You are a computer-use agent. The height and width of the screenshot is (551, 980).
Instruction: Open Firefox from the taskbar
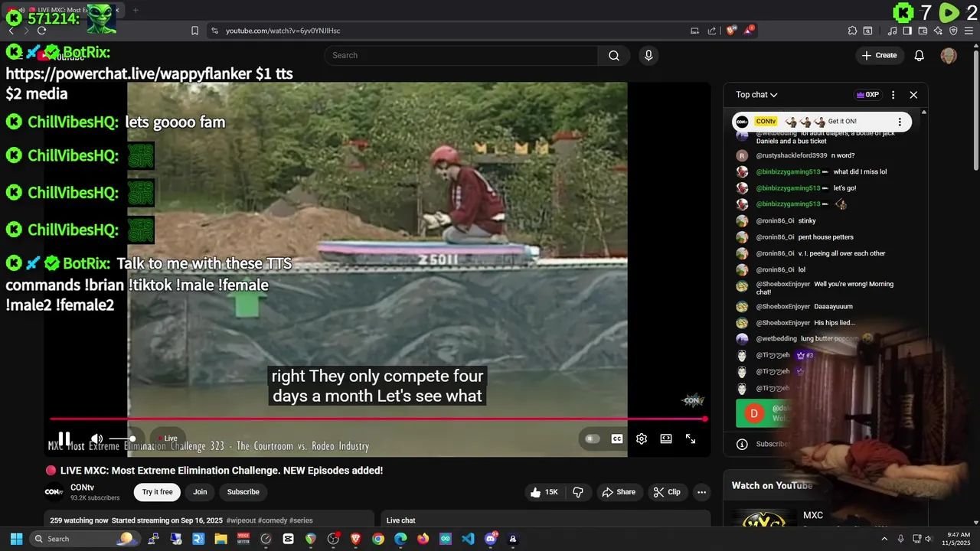[x=423, y=539]
